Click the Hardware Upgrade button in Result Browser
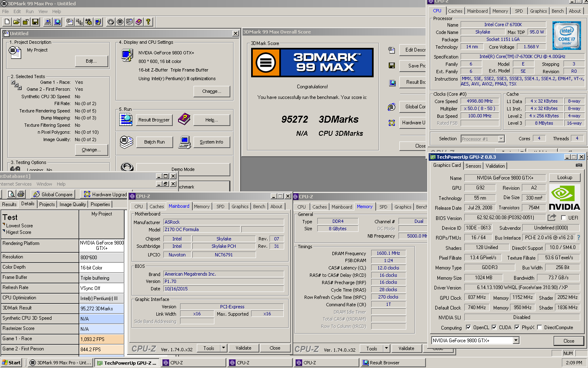 coord(104,194)
